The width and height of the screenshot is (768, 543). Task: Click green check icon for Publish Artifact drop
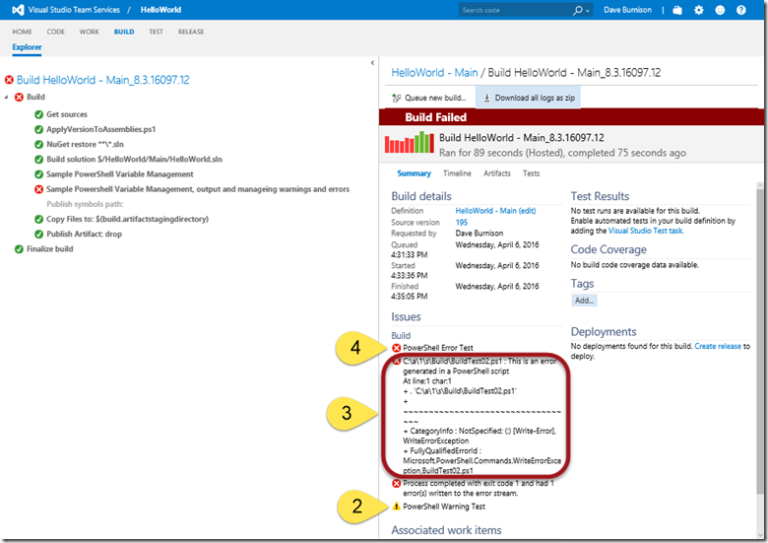[39, 234]
